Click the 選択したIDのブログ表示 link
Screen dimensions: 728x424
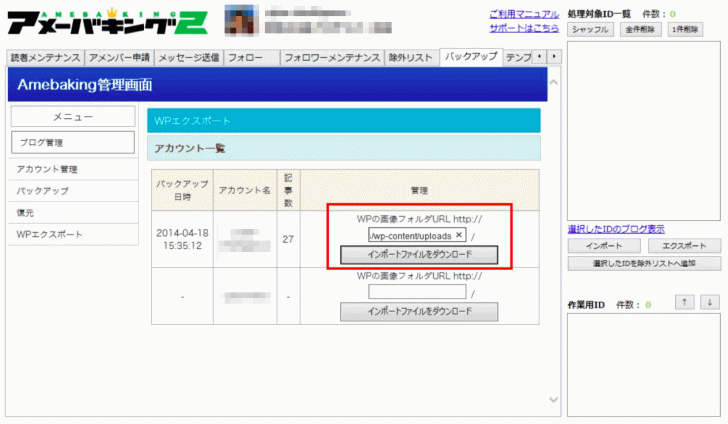coord(615,229)
